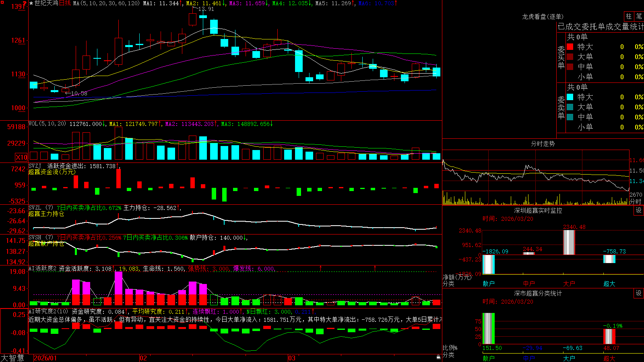The width and height of the screenshot is (644, 362).
Task: Click the 日线 period label
Action: [65, 3]
